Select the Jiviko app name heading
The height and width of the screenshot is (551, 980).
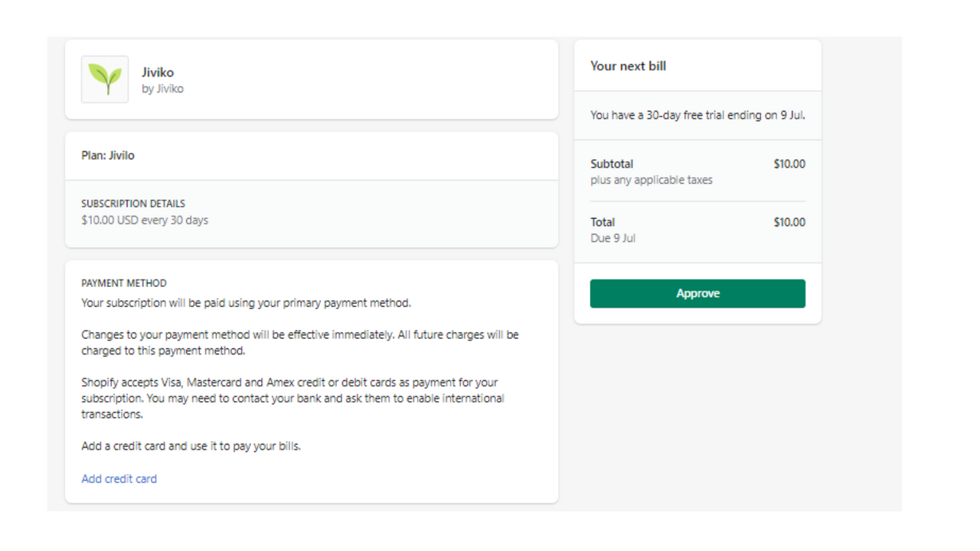(x=158, y=73)
